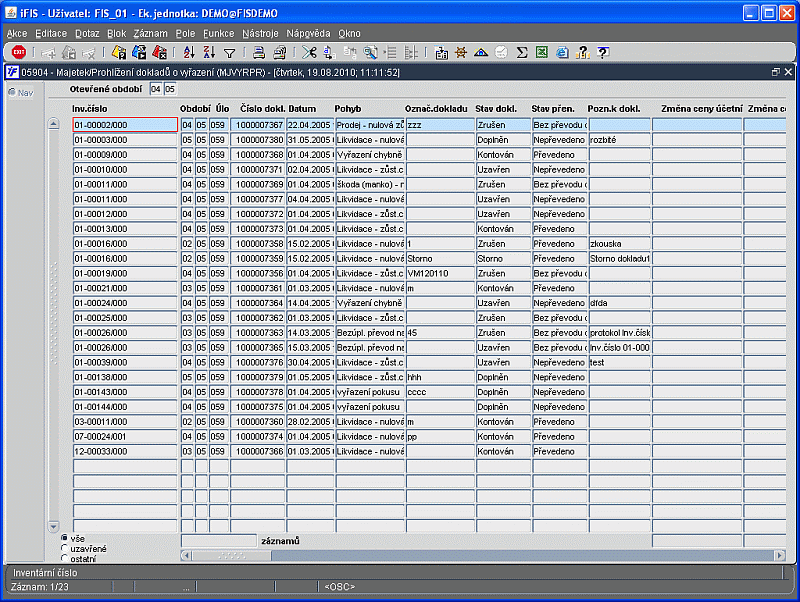Click the 'zkouska' note cell
This screenshot has height=602, width=800.
pos(619,244)
